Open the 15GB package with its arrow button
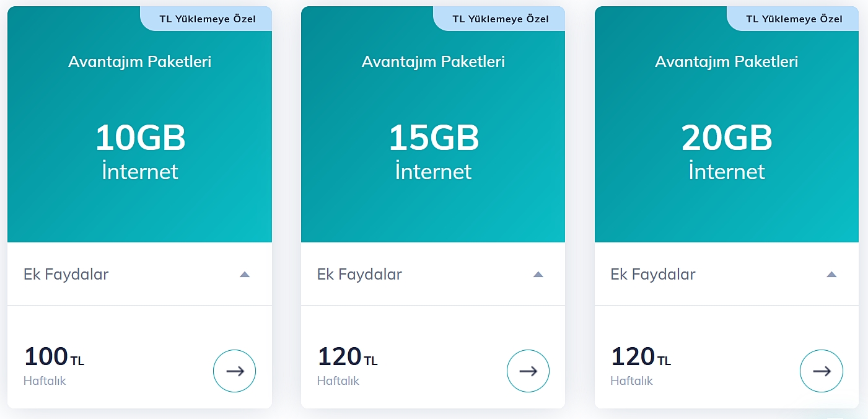This screenshot has height=419, width=868. pyautogui.click(x=528, y=371)
